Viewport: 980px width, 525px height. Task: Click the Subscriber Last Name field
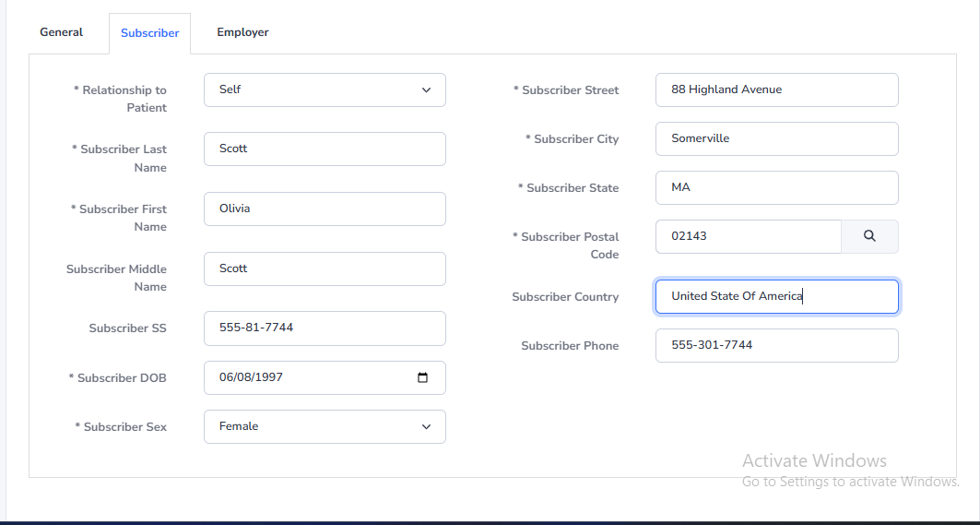coord(325,149)
